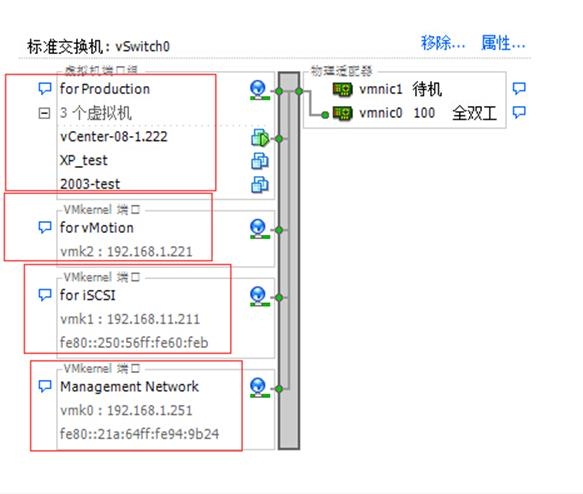
Task: Click the globe network icon for for vMotion
Action: point(259,229)
